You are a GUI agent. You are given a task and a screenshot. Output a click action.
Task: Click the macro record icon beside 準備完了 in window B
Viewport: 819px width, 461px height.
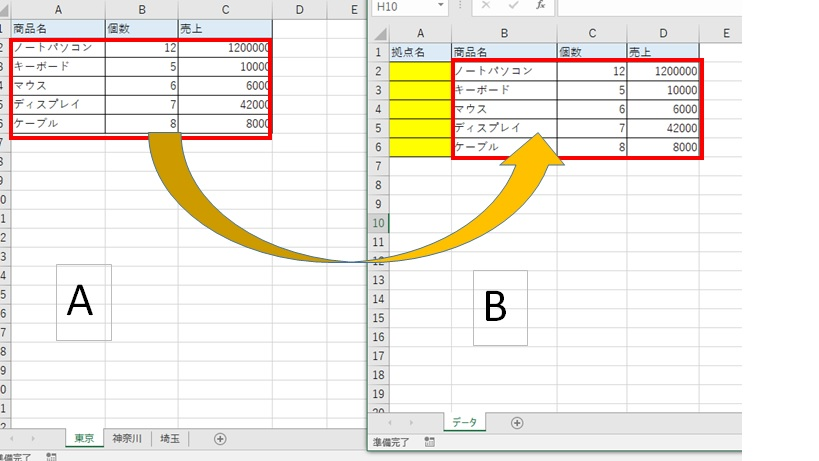tap(429, 441)
